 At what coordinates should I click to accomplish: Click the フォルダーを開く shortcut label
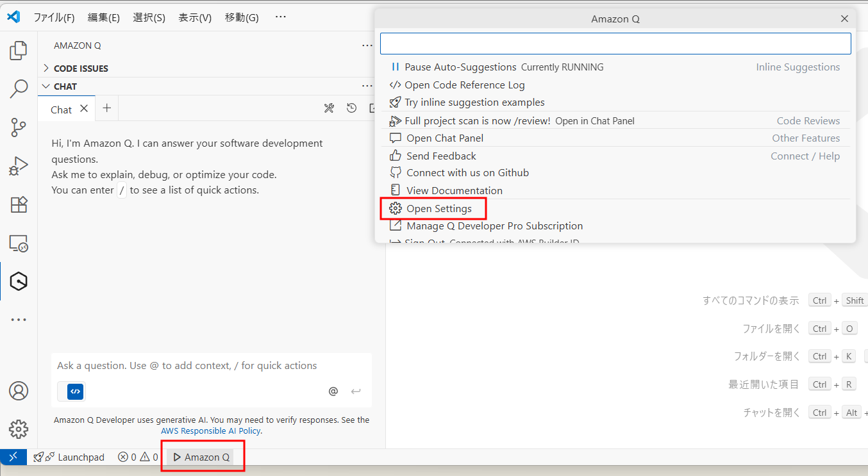(767, 356)
